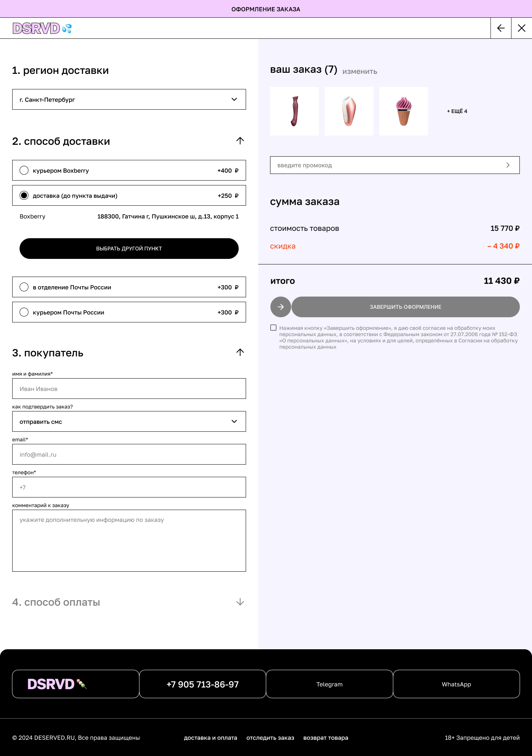Open the burgundy product thumbnail

pyautogui.click(x=294, y=111)
